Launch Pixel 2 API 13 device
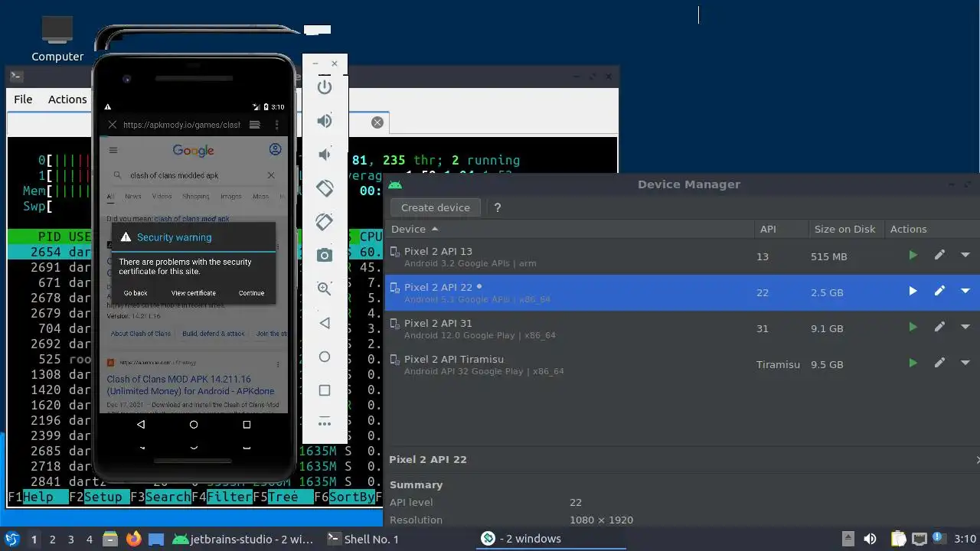The image size is (980, 551). click(x=913, y=256)
